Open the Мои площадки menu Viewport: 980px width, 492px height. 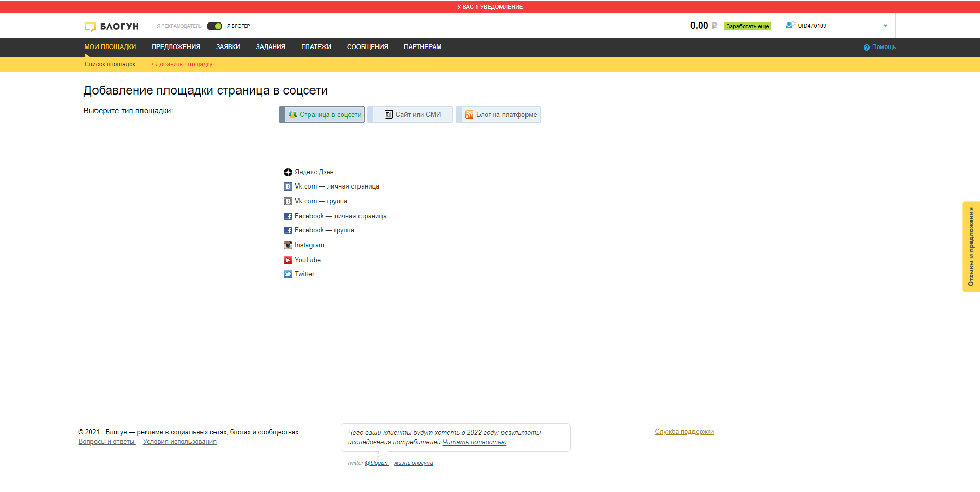(x=110, y=47)
